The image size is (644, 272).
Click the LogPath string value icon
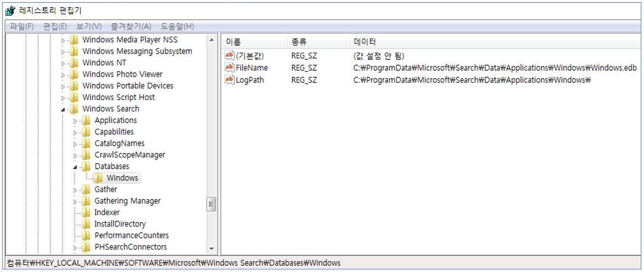coord(229,80)
